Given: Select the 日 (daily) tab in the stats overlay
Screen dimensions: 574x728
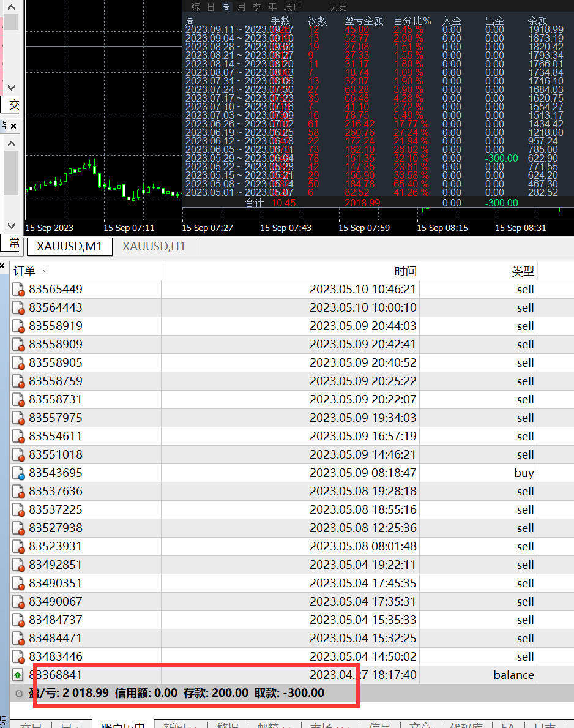Looking at the screenshot, I should coord(211,7).
